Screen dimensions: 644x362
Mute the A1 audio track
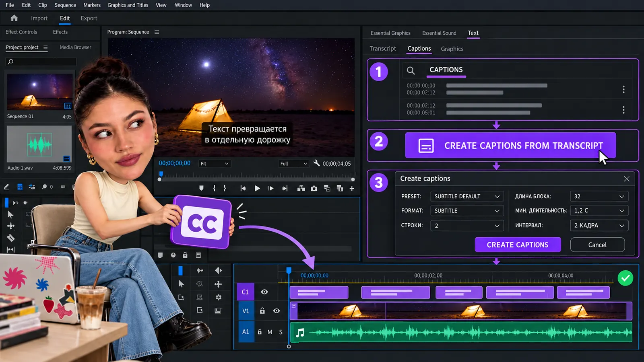pyautogui.click(x=270, y=332)
